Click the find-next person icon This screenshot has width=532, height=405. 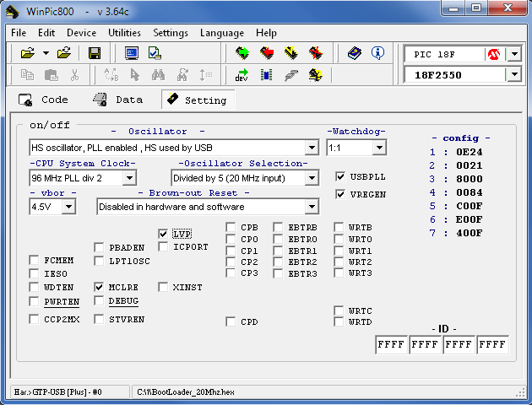click(x=182, y=75)
